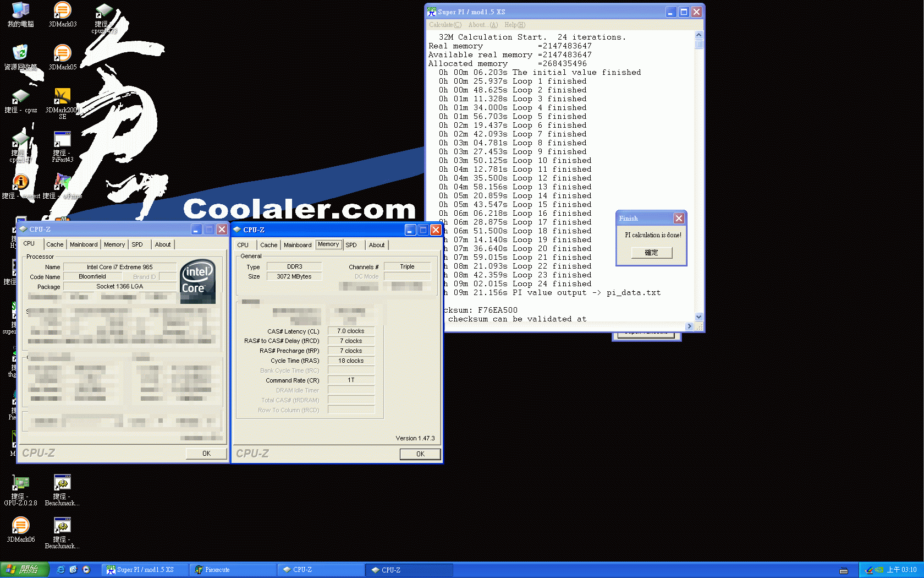Click the keyboard language bar icon in taskbar
Viewport: 924px width, 578px height.
844,570
